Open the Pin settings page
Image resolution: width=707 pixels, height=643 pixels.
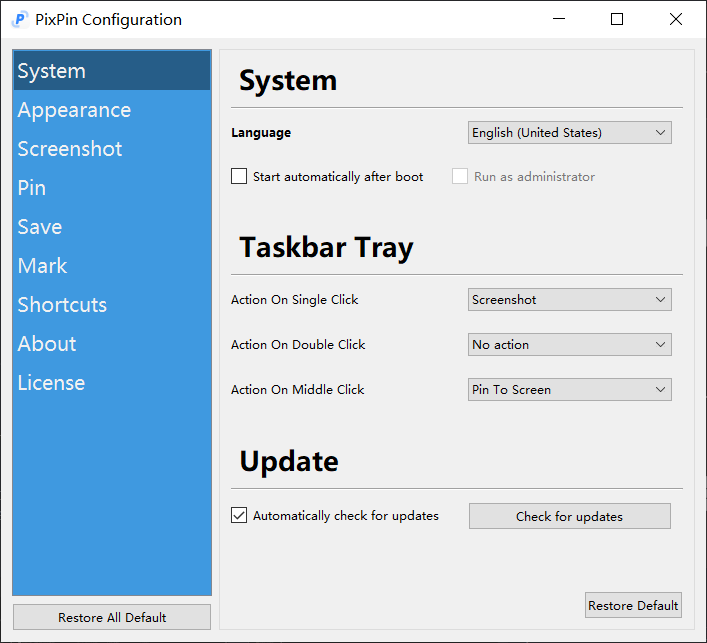[x=112, y=188]
